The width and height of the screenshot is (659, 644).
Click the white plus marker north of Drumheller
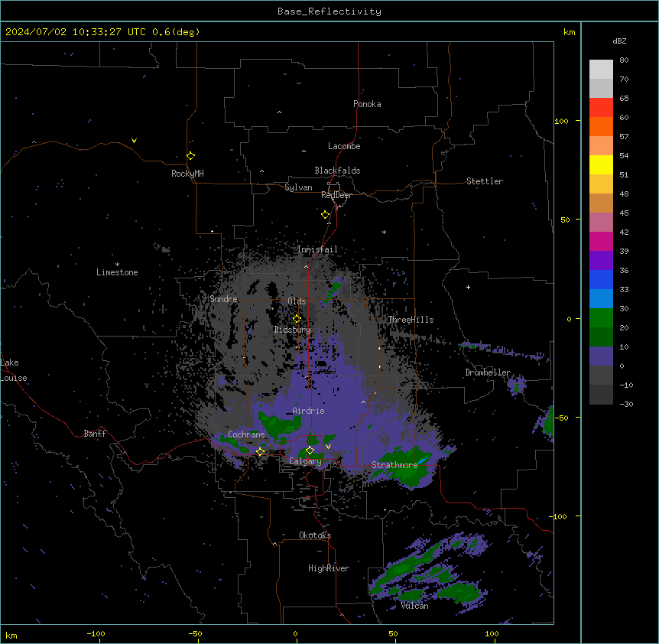(x=468, y=287)
